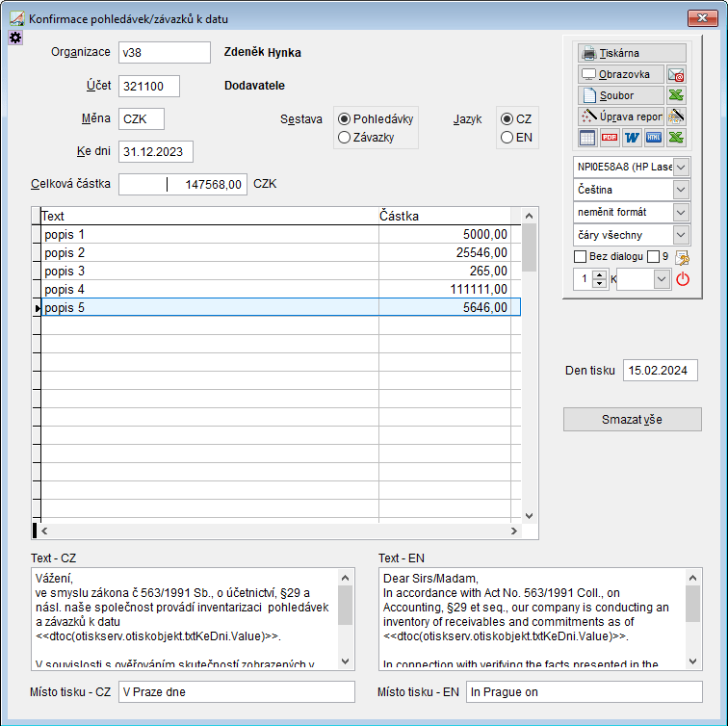Click the Den tisku date field

[661, 371]
